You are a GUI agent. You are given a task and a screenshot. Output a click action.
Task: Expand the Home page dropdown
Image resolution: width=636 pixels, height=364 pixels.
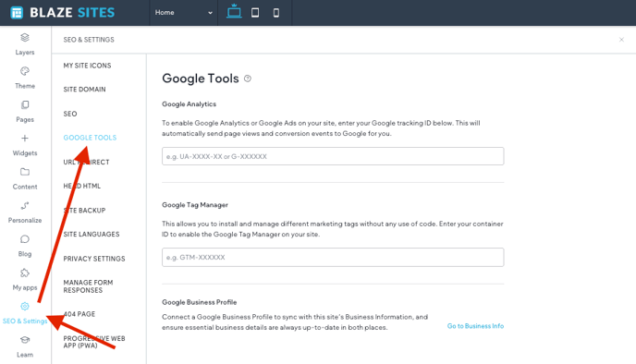184,13
